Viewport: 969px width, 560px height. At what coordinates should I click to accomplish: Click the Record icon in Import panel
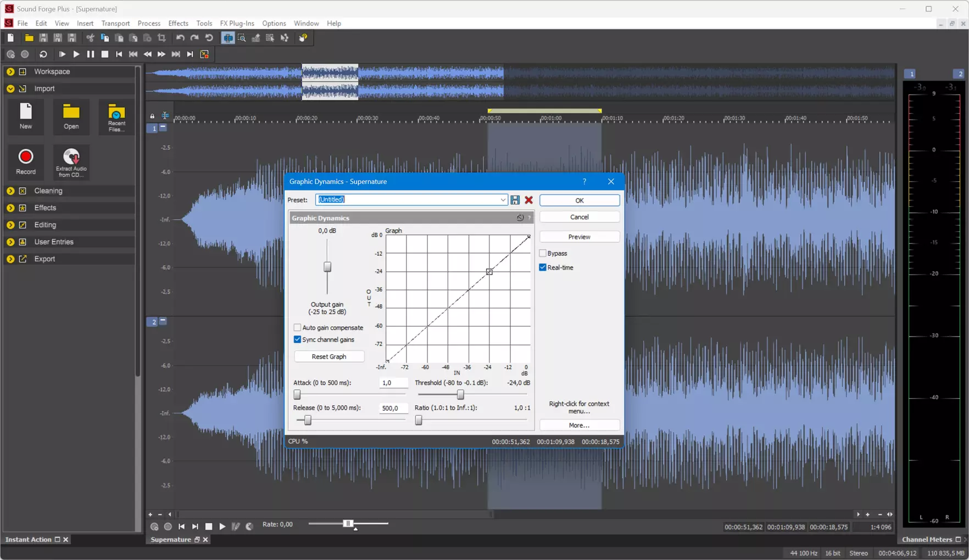[25, 158]
